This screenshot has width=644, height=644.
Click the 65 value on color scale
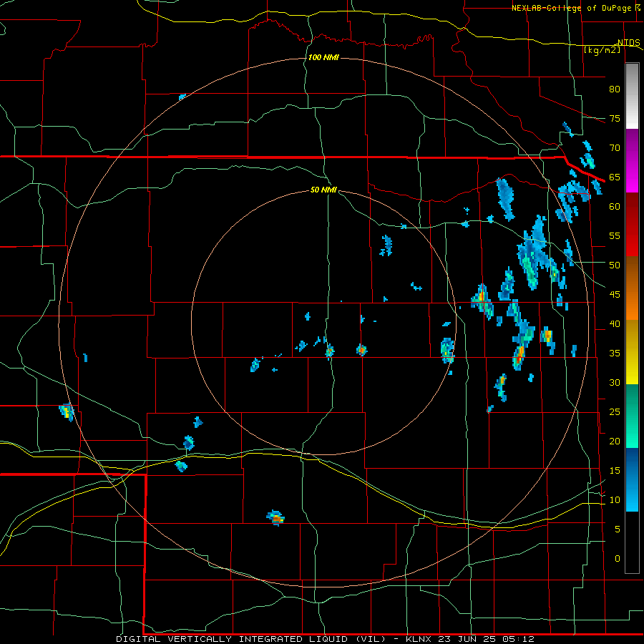coord(615,177)
